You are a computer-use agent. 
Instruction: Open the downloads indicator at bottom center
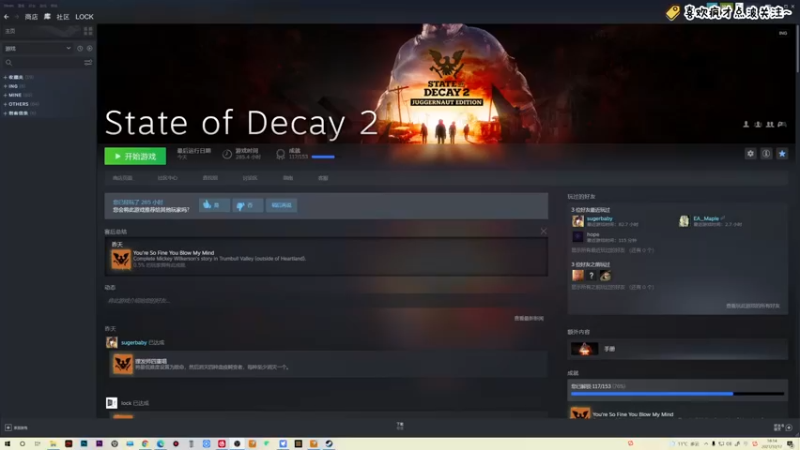(x=400, y=426)
